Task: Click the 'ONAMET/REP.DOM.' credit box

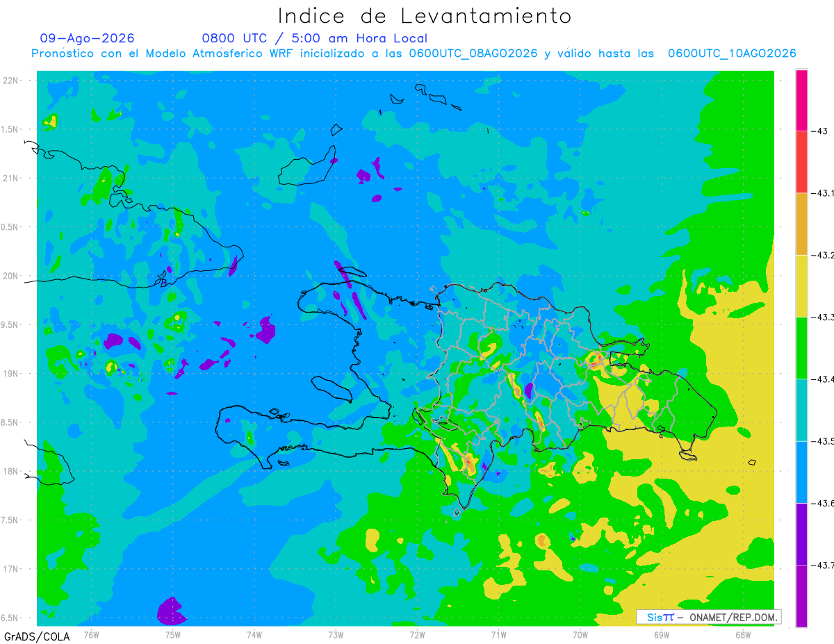Action: [x=708, y=617]
